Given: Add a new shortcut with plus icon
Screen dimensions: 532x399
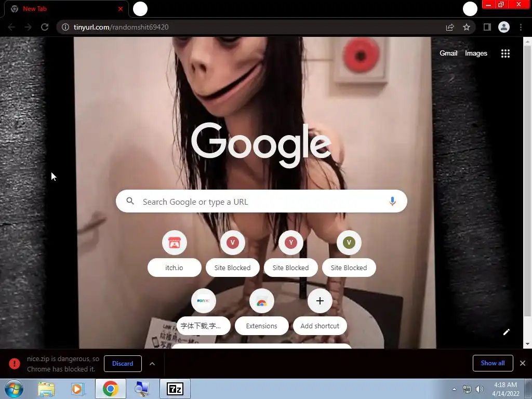Looking at the screenshot, I should coord(320,301).
